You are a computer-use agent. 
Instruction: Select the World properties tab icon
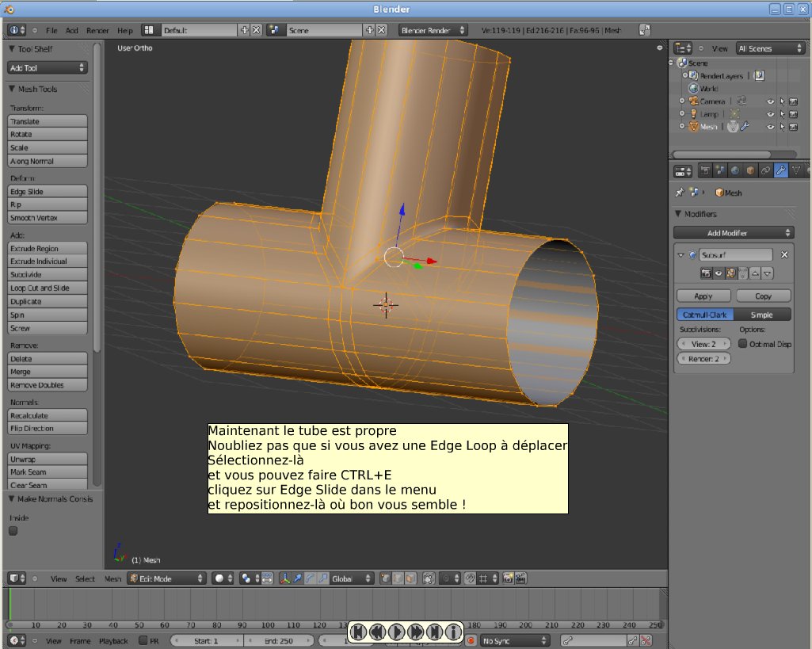coord(734,172)
